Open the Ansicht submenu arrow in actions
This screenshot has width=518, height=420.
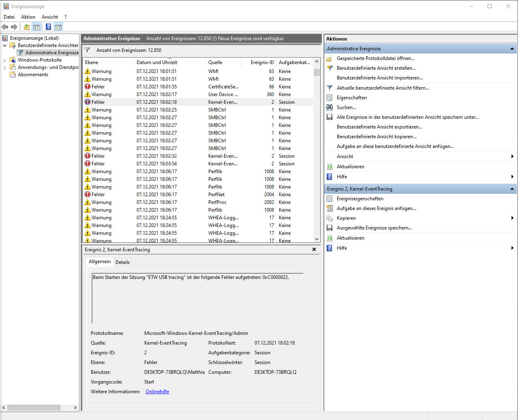(x=512, y=156)
